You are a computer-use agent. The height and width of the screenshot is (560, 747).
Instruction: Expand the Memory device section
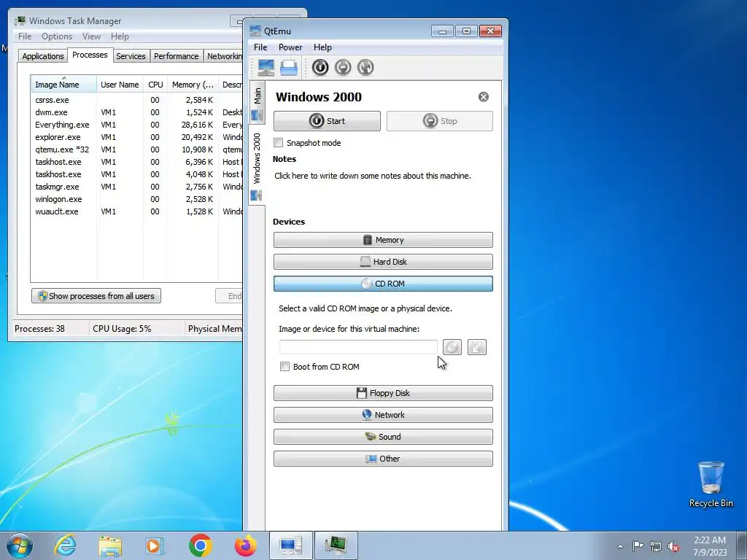point(383,240)
